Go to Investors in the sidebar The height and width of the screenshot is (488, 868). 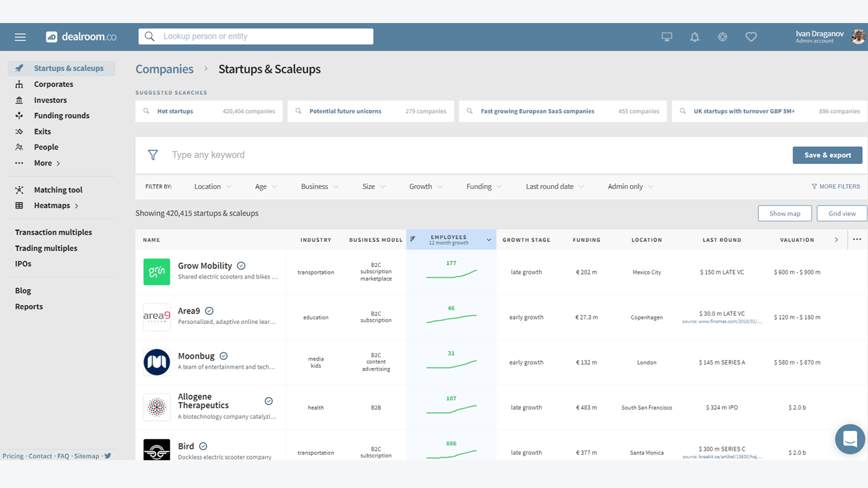tap(50, 100)
